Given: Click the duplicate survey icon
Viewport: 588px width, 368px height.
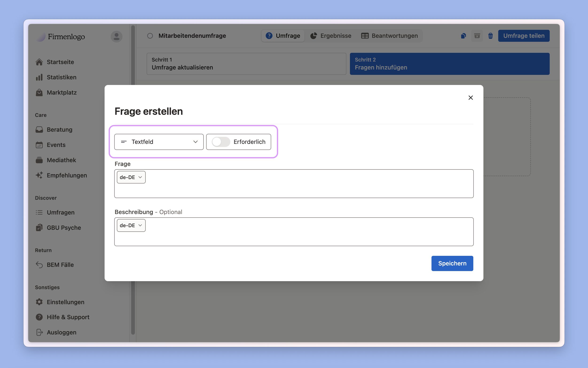Looking at the screenshot, I should point(463,36).
